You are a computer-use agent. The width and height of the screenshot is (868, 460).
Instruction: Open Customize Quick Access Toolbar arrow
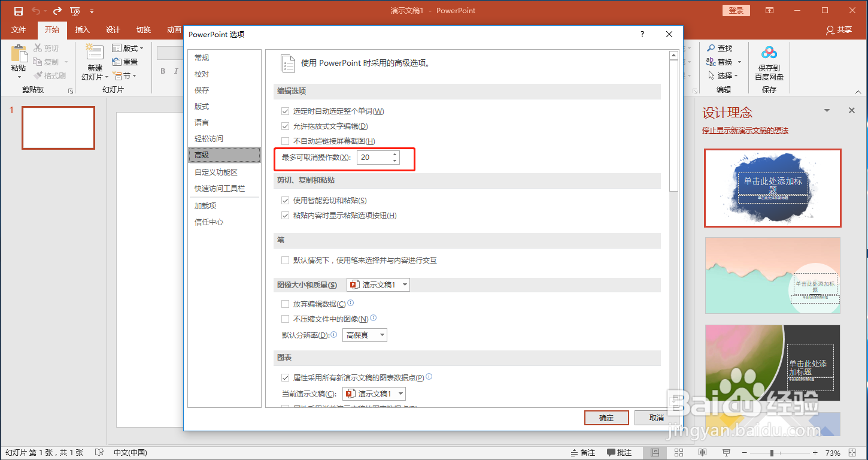(92, 11)
